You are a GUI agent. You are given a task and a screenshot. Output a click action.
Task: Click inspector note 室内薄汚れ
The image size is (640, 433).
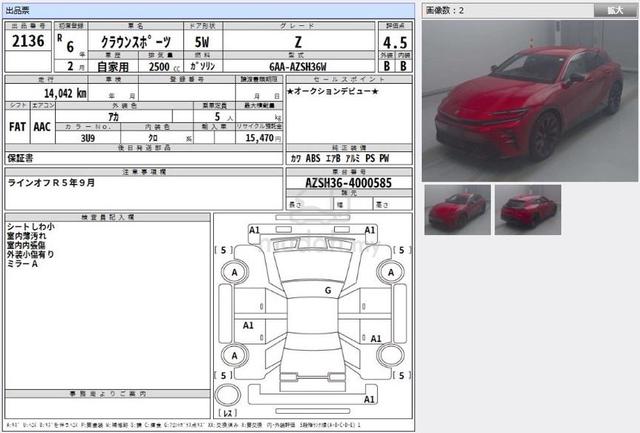pos(27,236)
